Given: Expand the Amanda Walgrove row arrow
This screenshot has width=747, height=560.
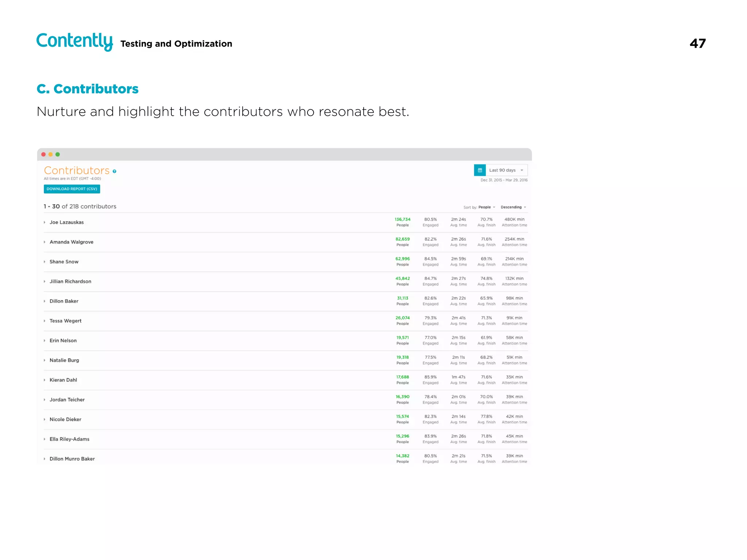Looking at the screenshot, I should [x=44, y=242].
